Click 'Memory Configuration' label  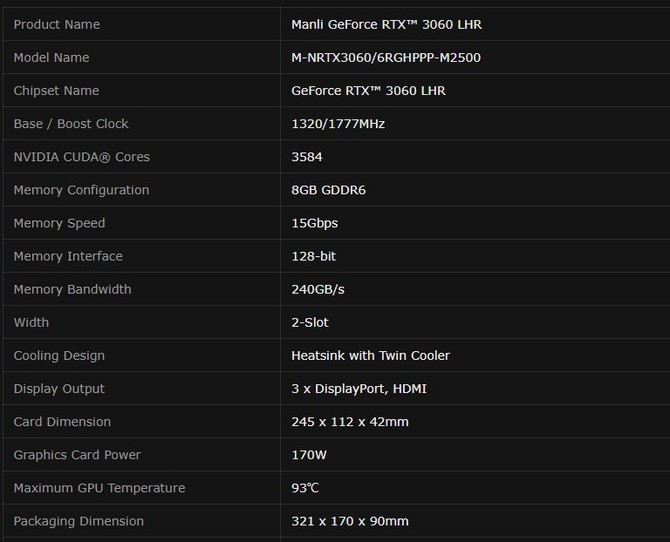82,190
